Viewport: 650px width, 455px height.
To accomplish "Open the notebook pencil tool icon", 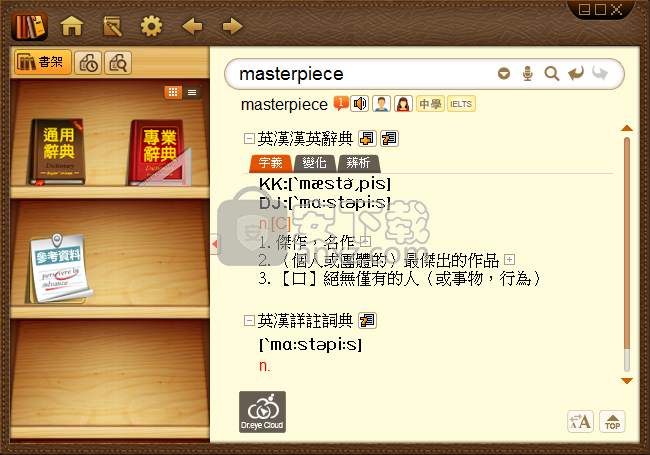I will tap(112, 27).
